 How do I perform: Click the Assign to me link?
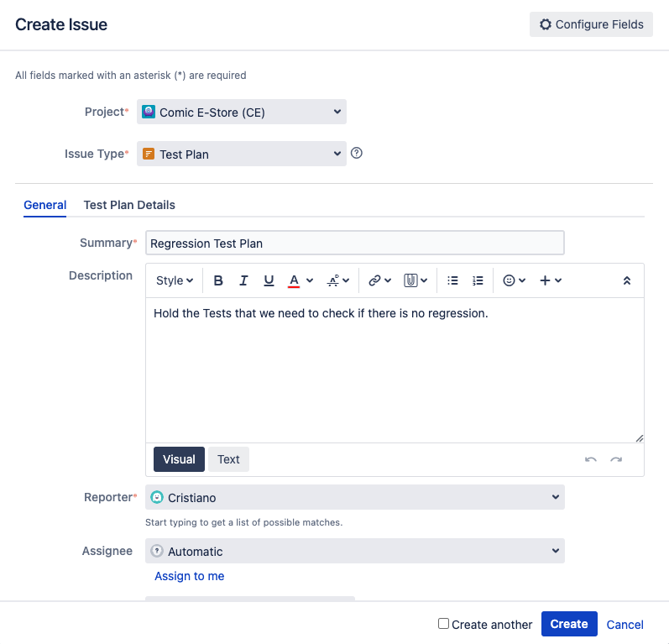pyautogui.click(x=189, y=576)
